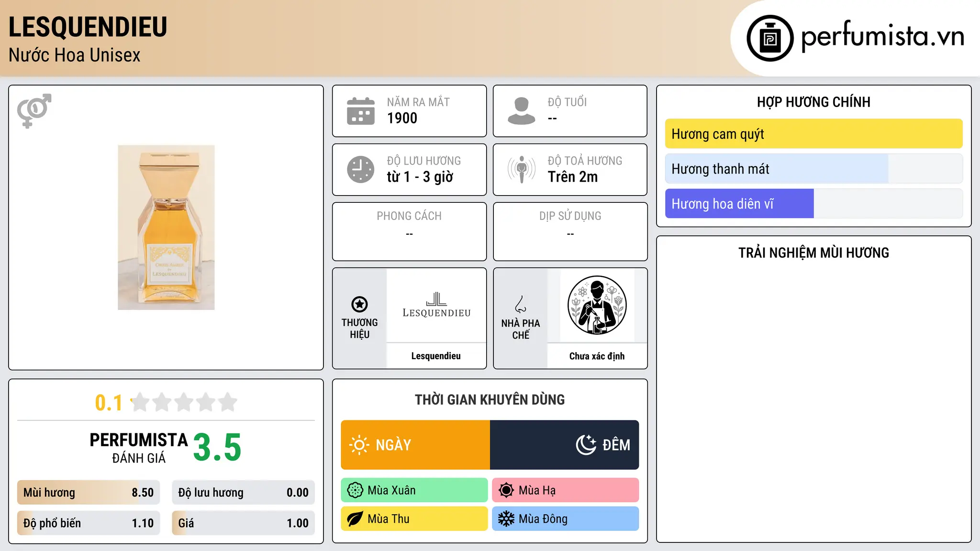Click the Dịp sử dụng heading
Screen dimensions: 980x551
point(570,216)
